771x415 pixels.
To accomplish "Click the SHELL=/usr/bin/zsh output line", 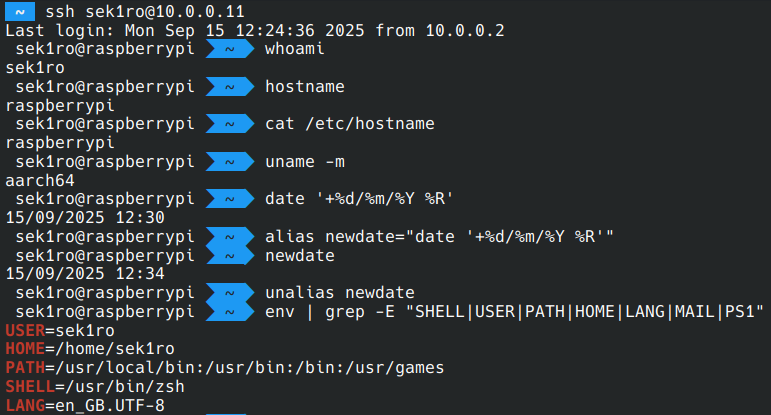I will pyautogui.click(x=95, y=386).
